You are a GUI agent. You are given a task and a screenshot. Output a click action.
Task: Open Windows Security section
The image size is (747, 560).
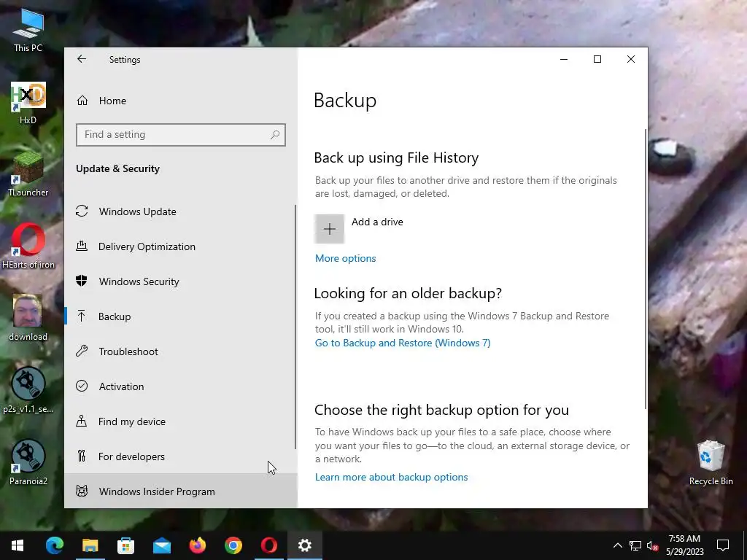(x=181, y=281)
